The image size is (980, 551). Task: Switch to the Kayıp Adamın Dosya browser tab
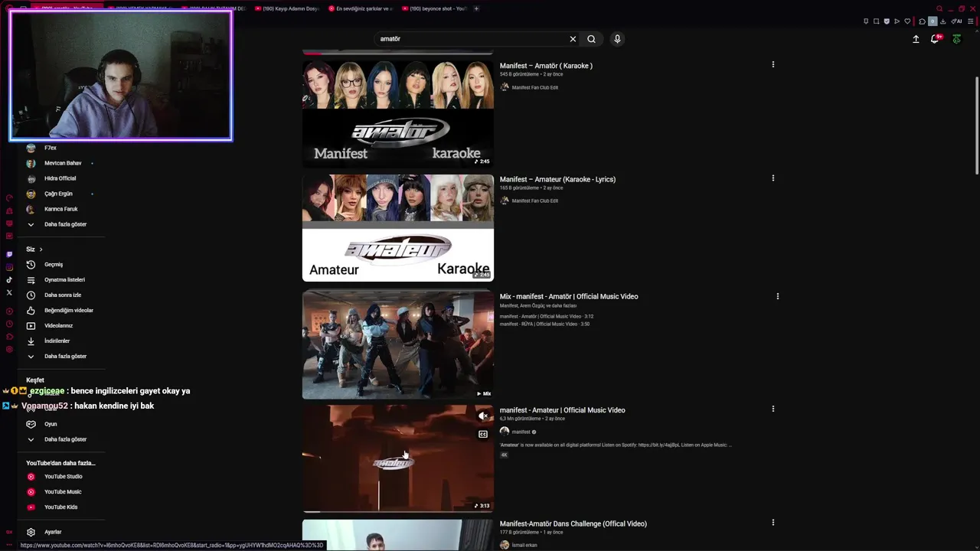point(286,8)
